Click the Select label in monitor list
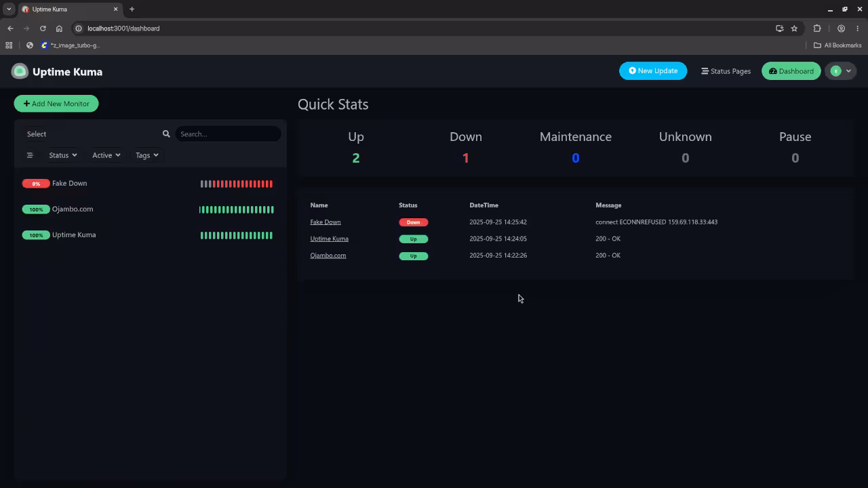Viewport: 868px width, 488px height. pyautogui.click(x=37, y=134)
